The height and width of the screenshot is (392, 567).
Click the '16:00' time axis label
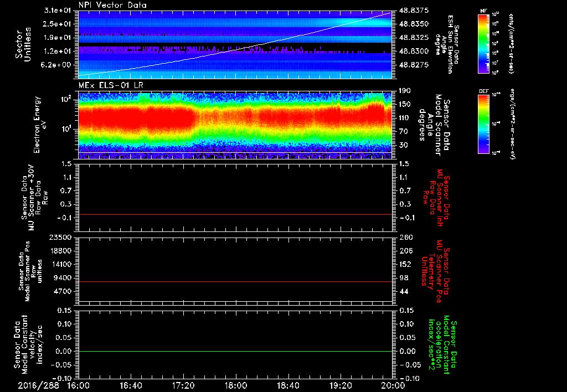pyautogui.click(x=79, y=386)
